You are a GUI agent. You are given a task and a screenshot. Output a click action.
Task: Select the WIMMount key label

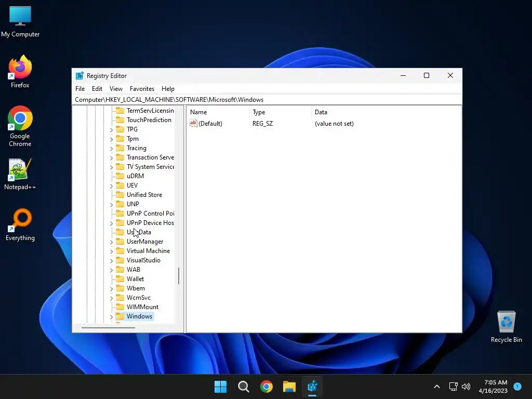pyautogui.click(x=142, y=307)
